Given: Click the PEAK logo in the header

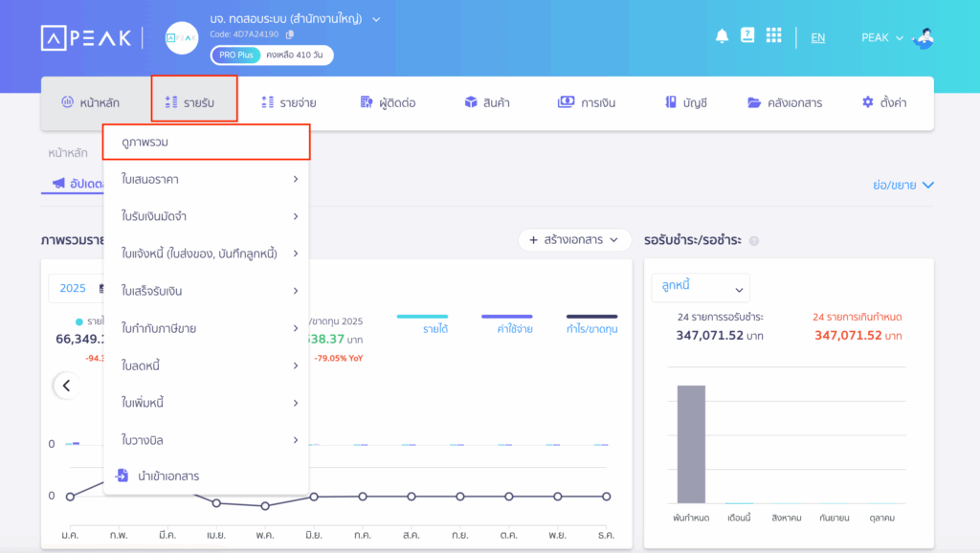Looking at the screenshot, I should (x=84, y=37).
